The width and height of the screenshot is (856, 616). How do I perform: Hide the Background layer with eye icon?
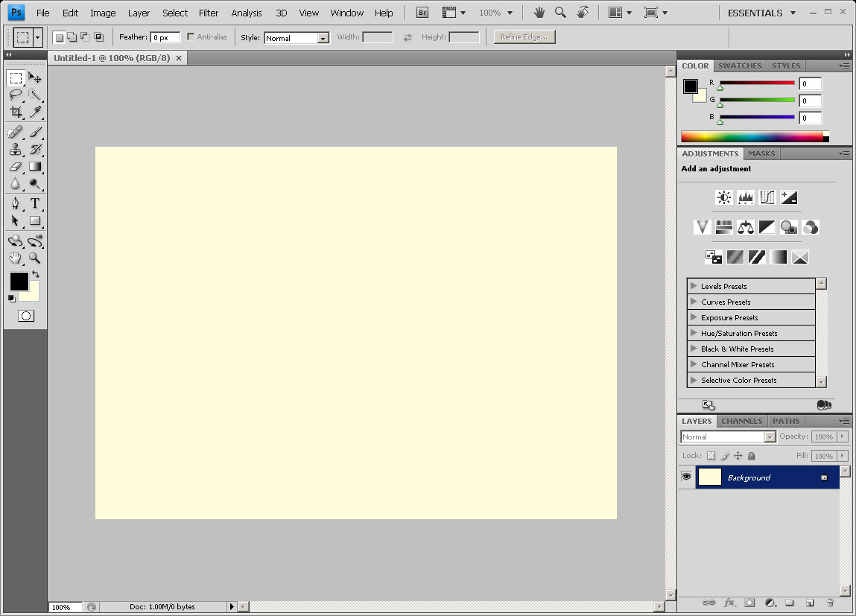click(x=686, y=477)
